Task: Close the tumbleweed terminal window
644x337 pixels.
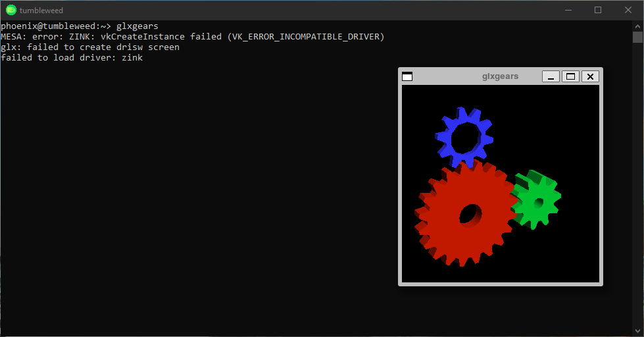Action: (x=628, y=10)
